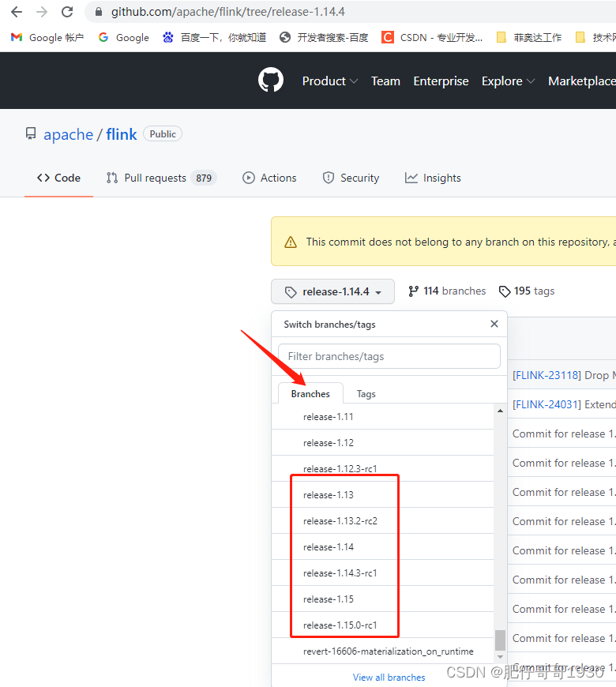The image size is (616, 687).
Task: View the 114 branches link
Action: (x=447, y=291)
